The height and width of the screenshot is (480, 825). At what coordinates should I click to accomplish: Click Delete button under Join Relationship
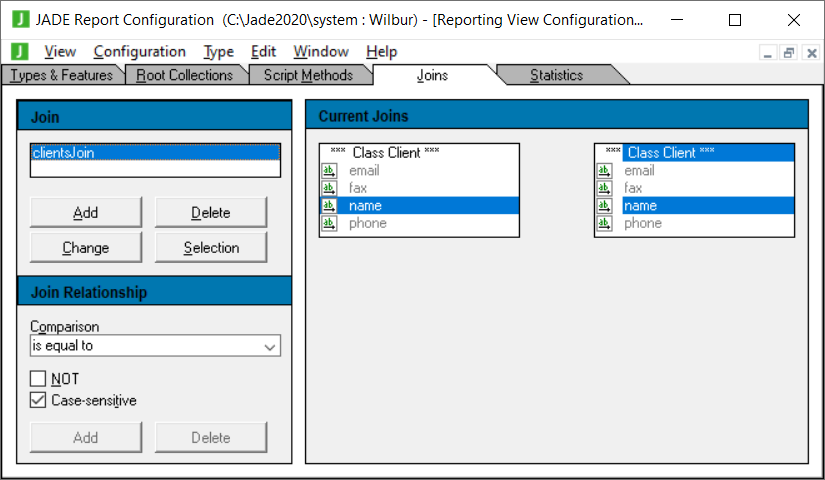point(210,437)
